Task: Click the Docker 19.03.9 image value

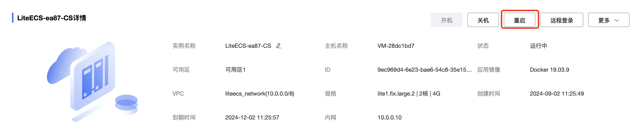Action: (549, 70)
